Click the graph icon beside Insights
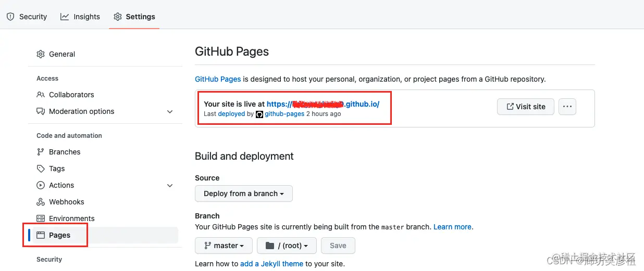Screen dimensions: 644x271 [65, 17]
